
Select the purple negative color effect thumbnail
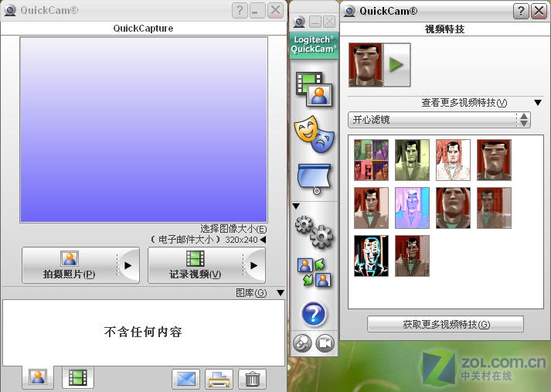[x=412, y=208]
